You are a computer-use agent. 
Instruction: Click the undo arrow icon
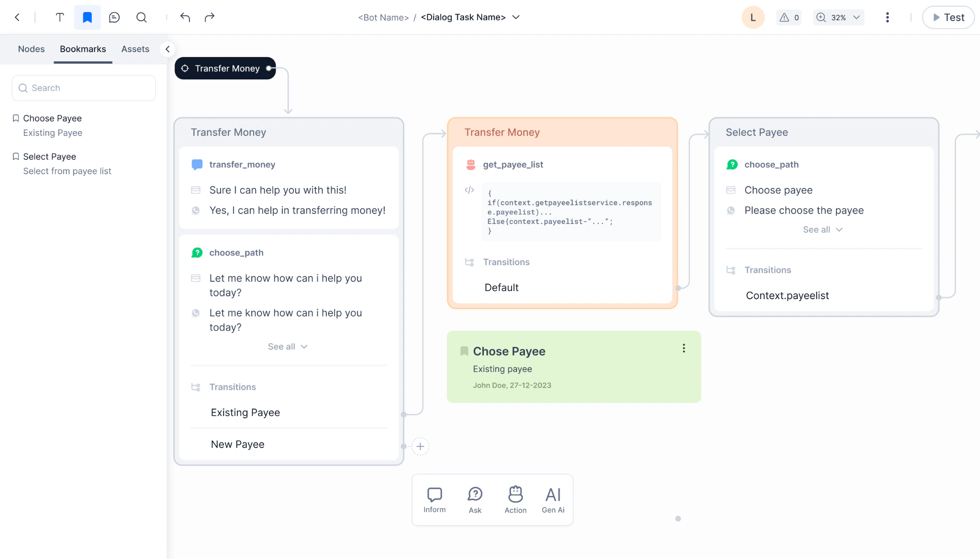pyautogui.click(x=185, y=18)
